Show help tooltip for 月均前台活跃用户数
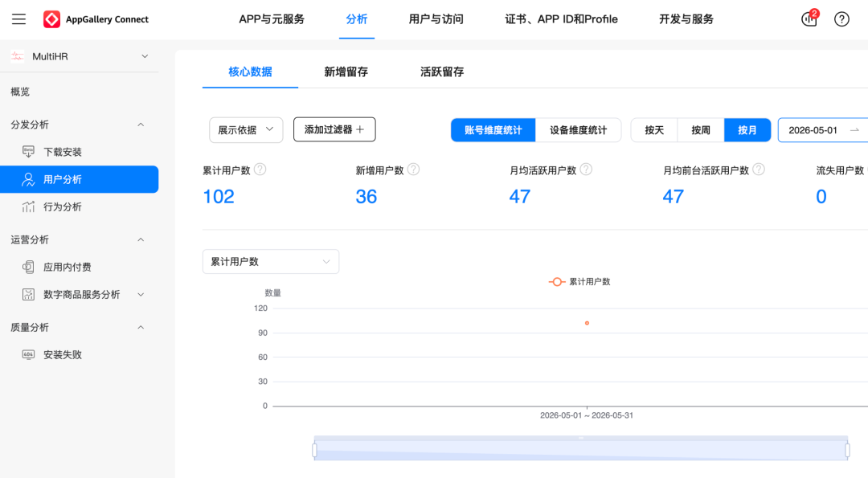868x478 pixels. [759, 170]
